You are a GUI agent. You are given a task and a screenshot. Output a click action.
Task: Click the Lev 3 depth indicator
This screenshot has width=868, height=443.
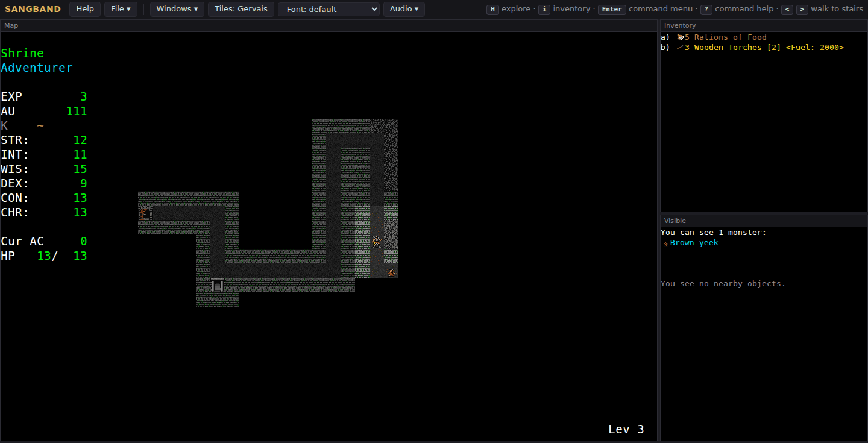point(626,429)
